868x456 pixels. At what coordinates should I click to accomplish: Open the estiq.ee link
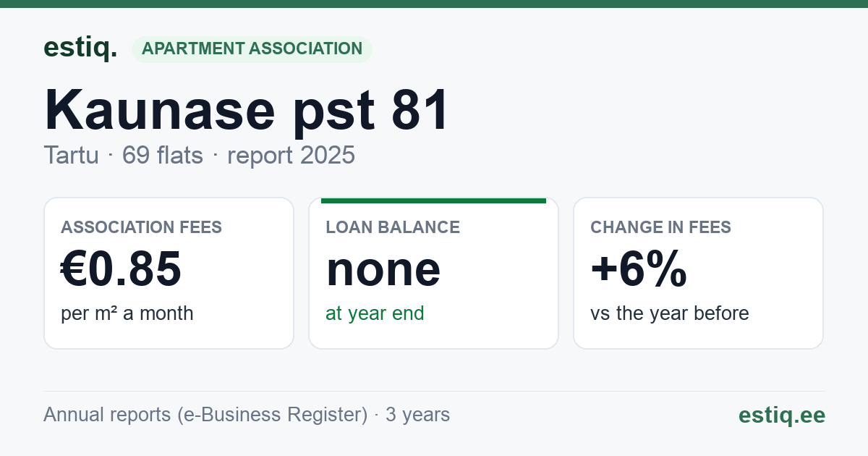[782, 415]
